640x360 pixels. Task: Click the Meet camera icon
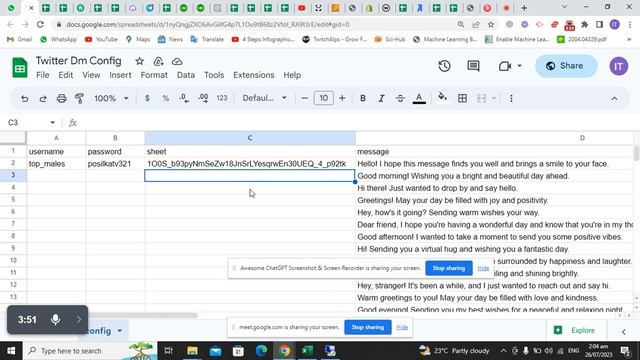[504, 66]
